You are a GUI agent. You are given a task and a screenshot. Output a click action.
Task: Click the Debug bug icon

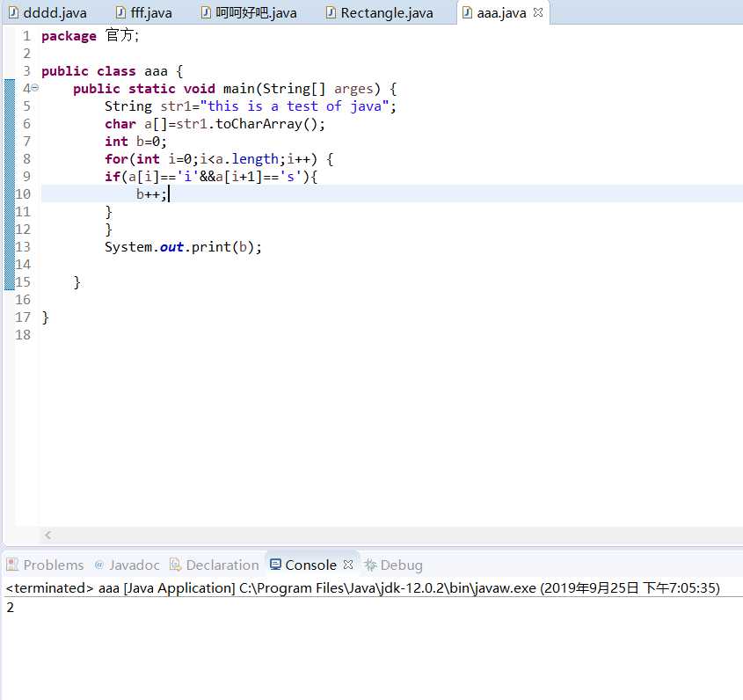(370, 565)
